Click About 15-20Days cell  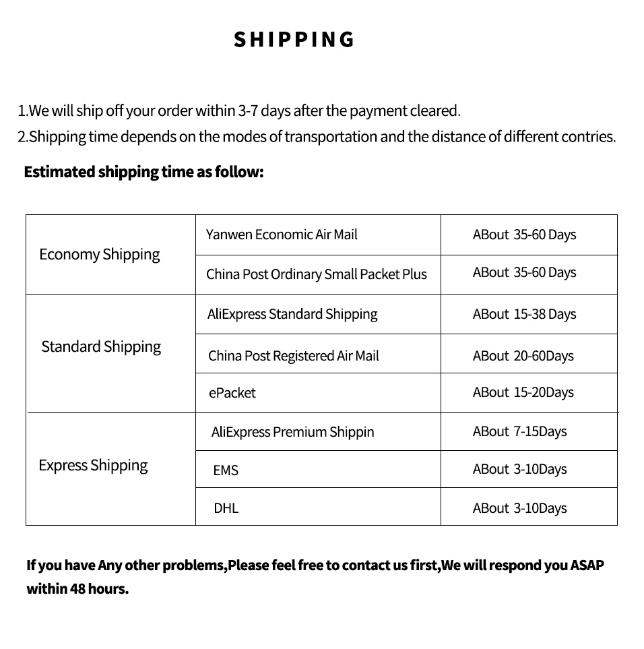click(523, 392)
